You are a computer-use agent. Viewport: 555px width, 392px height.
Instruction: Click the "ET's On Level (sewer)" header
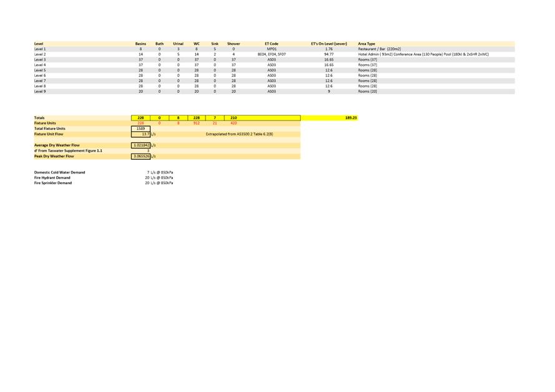(329, 44)
